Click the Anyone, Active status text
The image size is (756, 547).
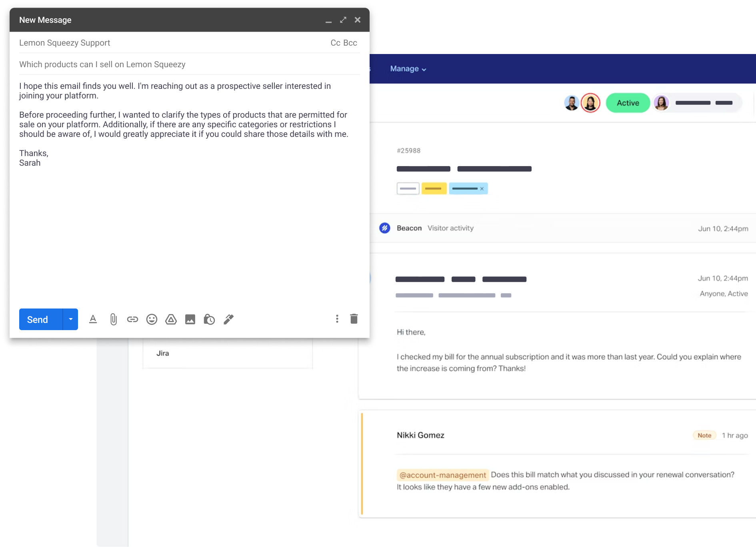[x=724, y=294]
